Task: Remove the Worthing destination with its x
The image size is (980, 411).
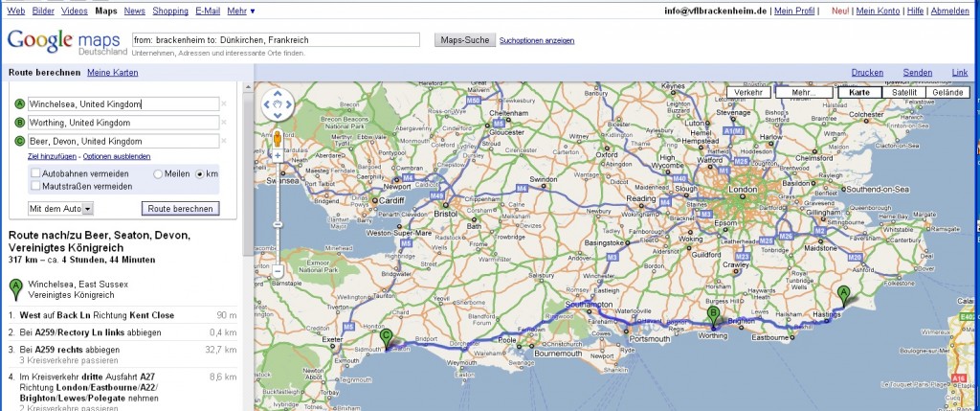Action: point(224,123)
